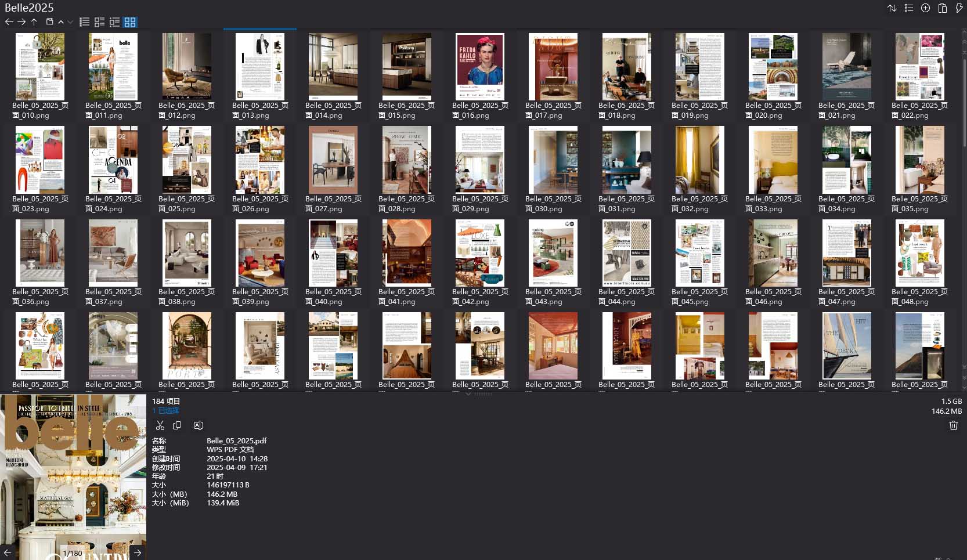This screenshot has width=967, height=560.
Task: Navigate up one folder level
Action: (x=34, y=22)
